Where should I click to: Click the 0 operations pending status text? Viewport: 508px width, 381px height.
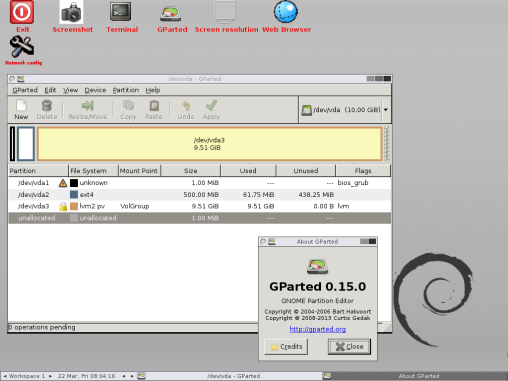[x=42, y=327]
